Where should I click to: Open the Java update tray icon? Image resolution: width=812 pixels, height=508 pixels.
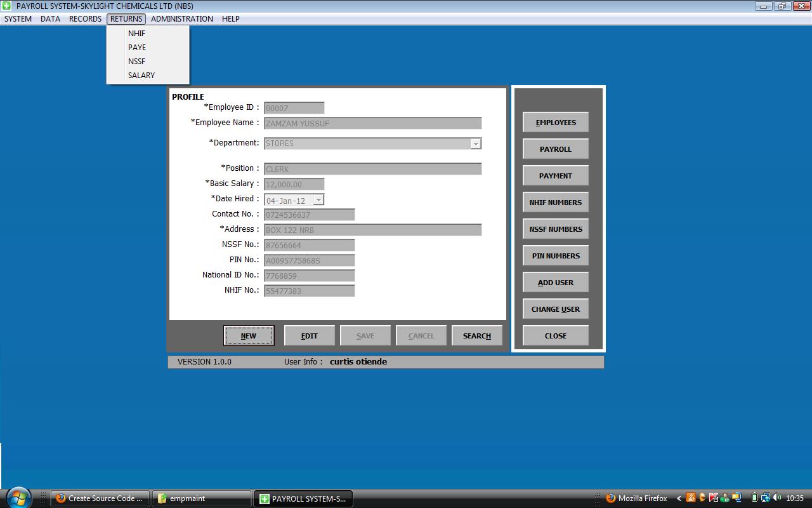pos(691,498)
